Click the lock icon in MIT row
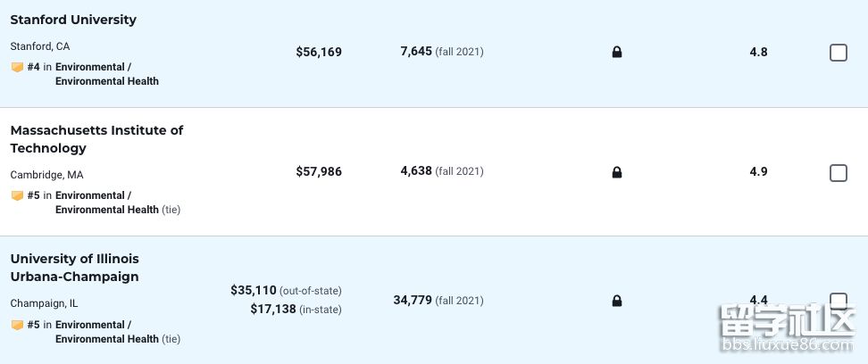868x364 pixels. pyautogui.click(x=617, y=172)
